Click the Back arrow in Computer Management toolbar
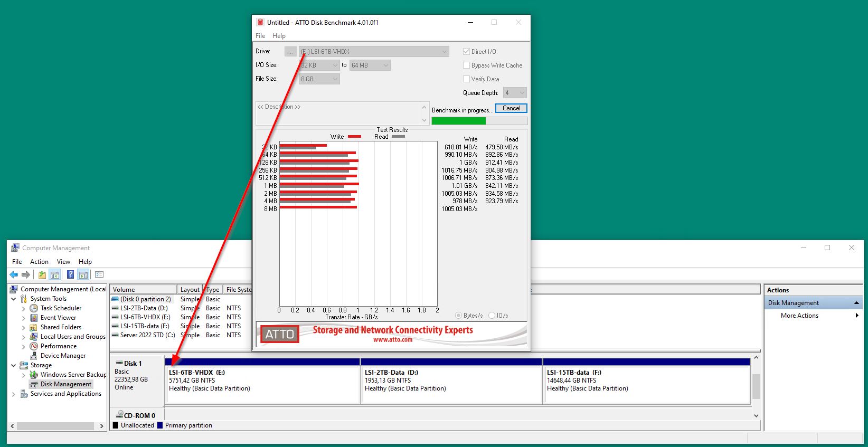This screenshot has height=447, width=868. click(x=14, y=274)
